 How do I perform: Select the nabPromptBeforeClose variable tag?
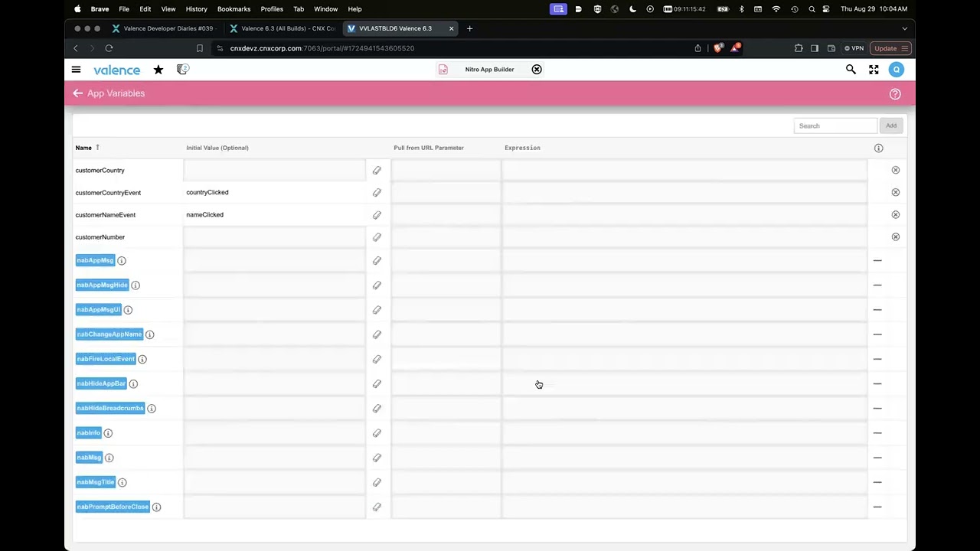(113, 507)
